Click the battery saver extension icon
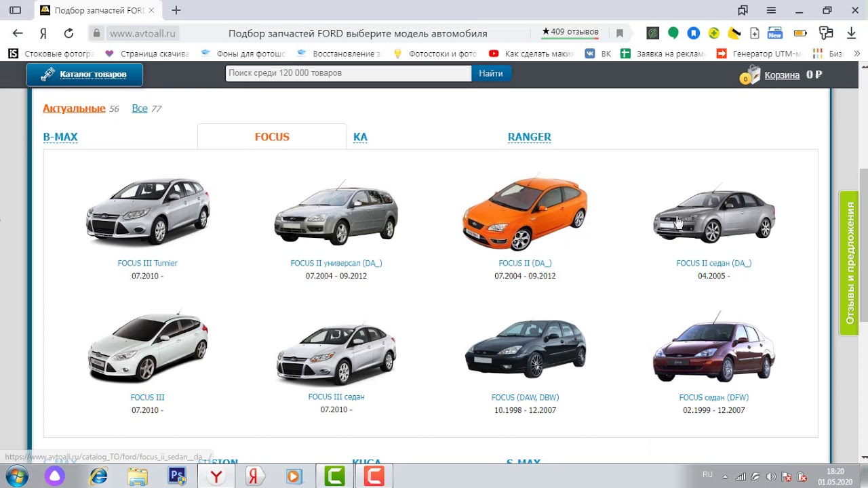This screenshot has height=488, width=868. pos(800,33)
